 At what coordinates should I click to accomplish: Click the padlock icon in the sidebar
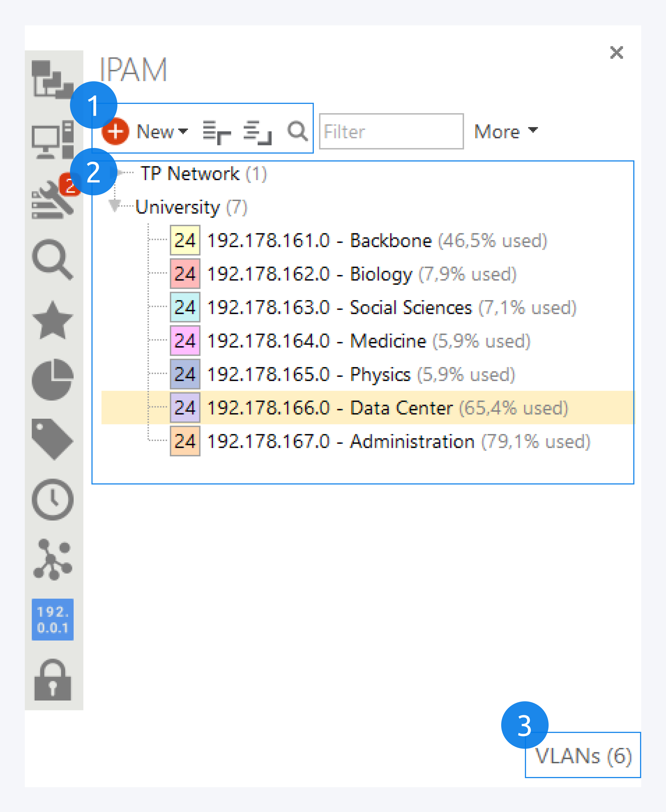tap(52, 680)
